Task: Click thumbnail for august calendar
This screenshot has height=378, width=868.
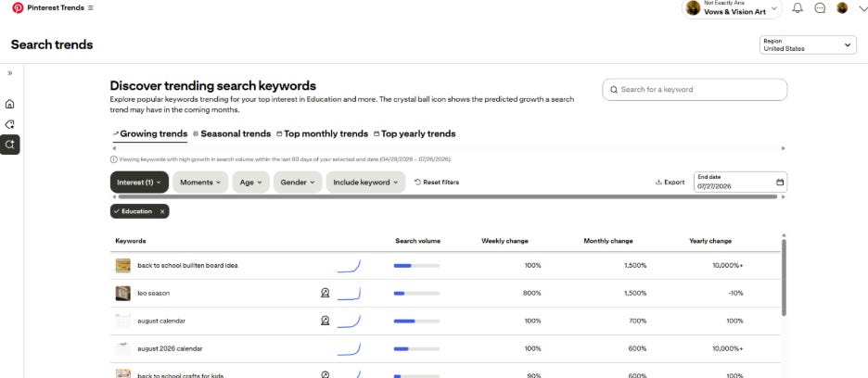Action: coord(123,321)
